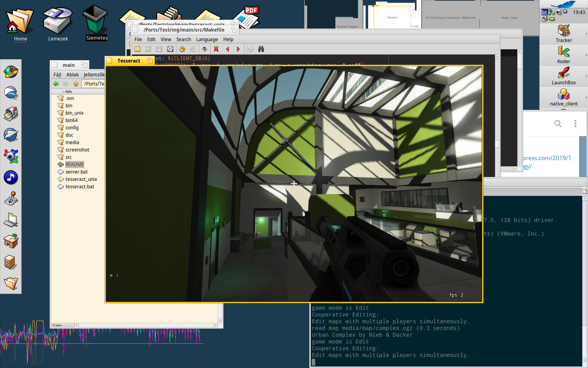The width and height of the screenshot is (588, 368).
Task: Select the media folder
Action: (72, 142)
